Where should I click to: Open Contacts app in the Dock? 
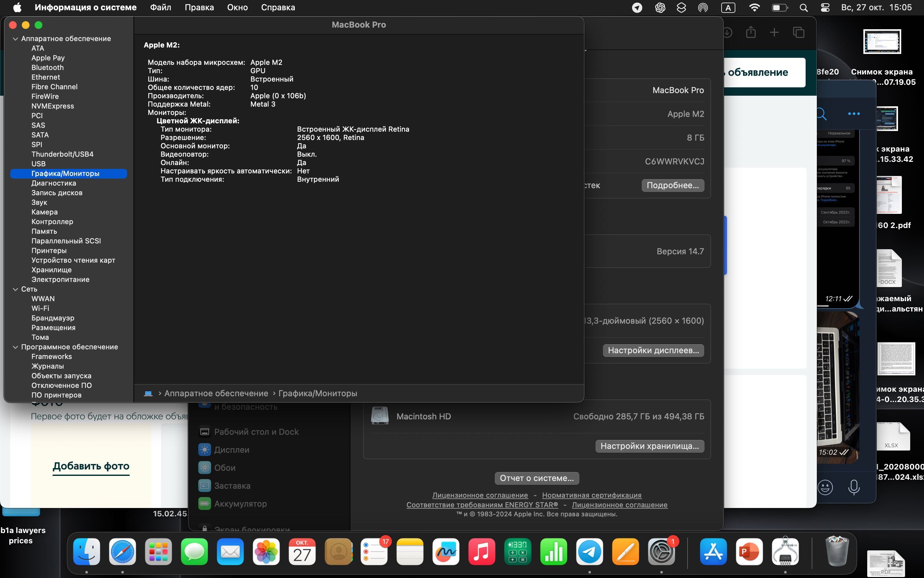point(338,552)
